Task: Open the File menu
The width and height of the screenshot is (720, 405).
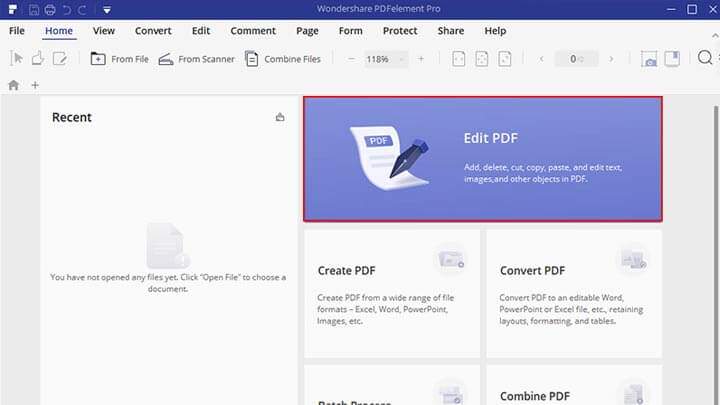Action: [x=17, y=31]
